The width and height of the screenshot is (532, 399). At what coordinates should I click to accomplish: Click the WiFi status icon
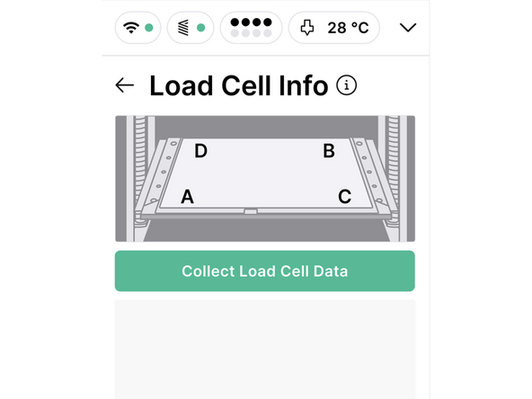click(131, 28)
